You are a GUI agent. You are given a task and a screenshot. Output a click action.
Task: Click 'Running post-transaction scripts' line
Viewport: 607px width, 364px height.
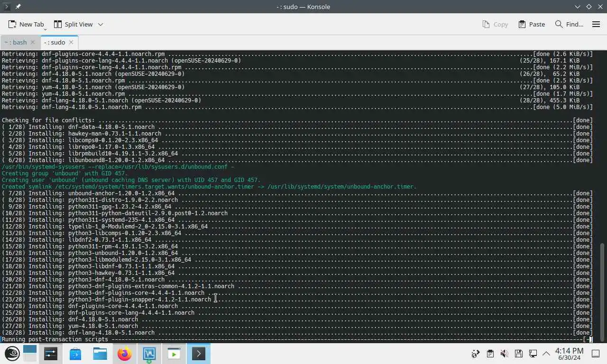coord(297,339)
